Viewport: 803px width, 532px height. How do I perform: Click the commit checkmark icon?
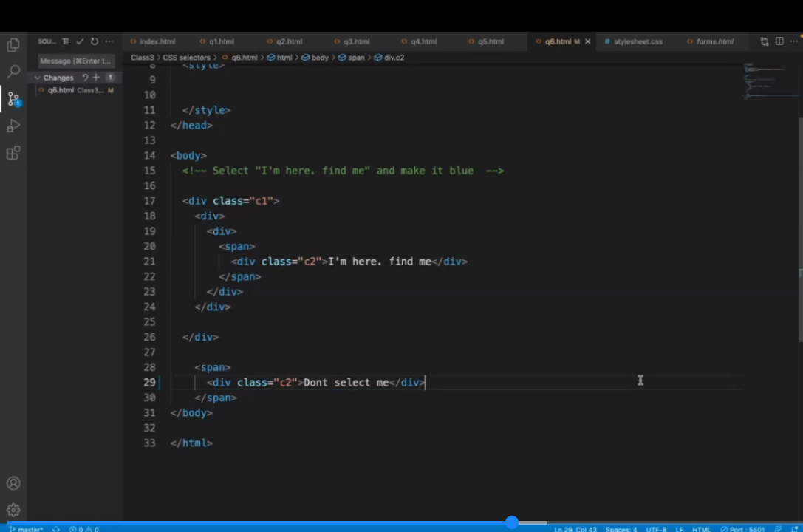tap(81, 42)
